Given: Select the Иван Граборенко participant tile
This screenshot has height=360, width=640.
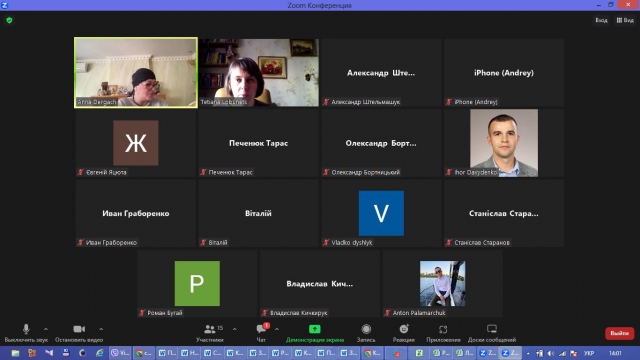Looking at the screenshot, I should [x=136, y=213].
